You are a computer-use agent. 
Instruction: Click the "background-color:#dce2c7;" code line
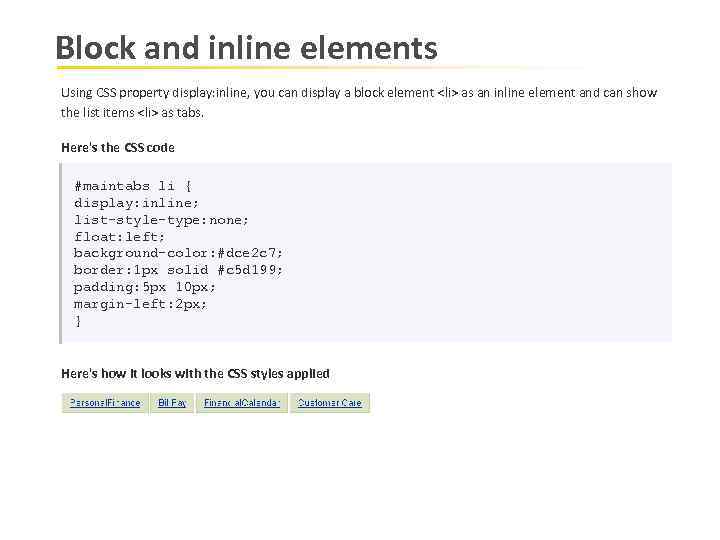point(178,254)
